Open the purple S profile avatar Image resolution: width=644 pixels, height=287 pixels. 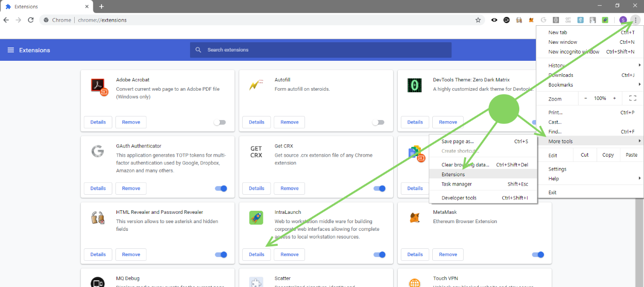pos(623,20)
